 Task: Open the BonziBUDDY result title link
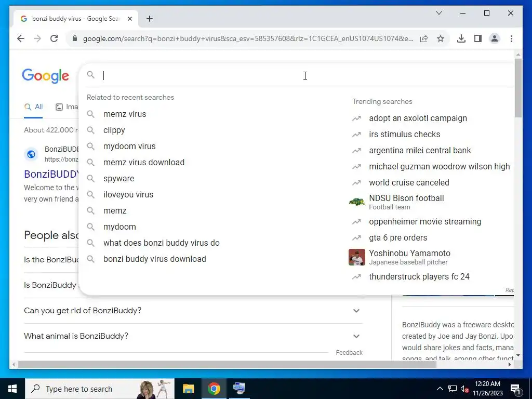(51, 174)
